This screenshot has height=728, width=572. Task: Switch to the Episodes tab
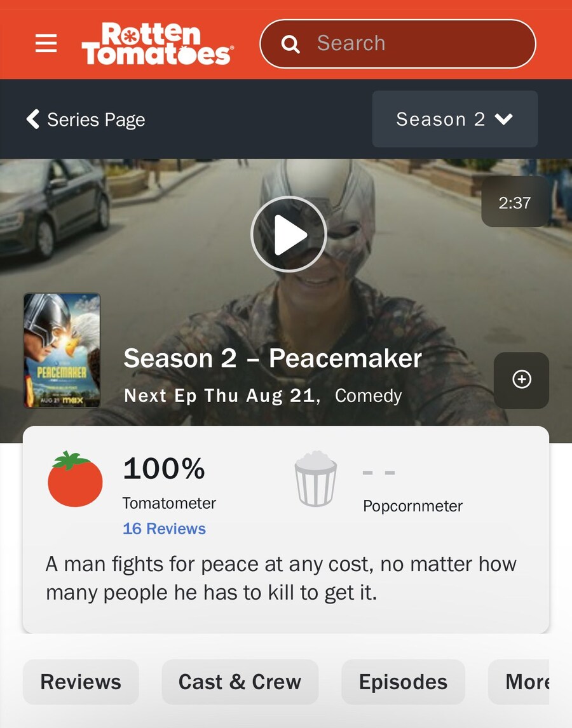[403, 682]
